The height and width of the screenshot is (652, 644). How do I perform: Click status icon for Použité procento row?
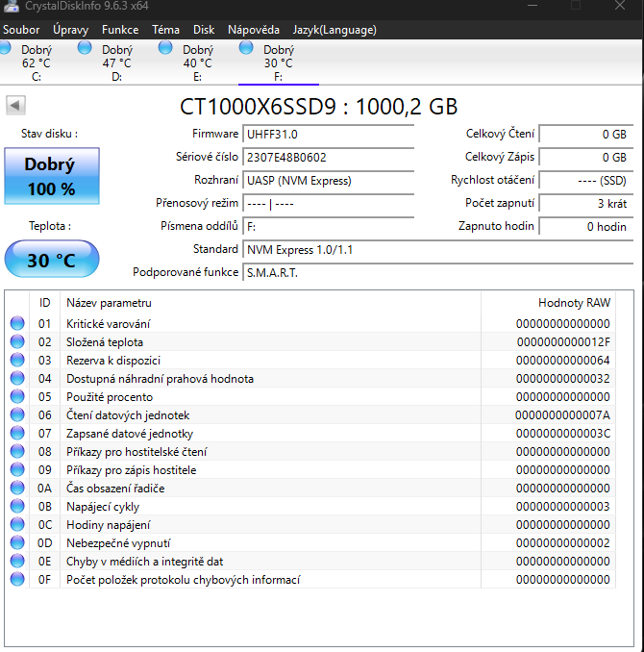(17, 396)
